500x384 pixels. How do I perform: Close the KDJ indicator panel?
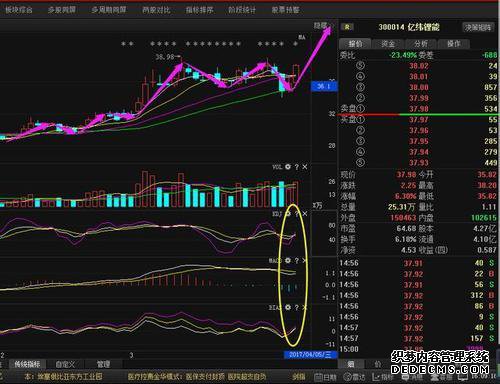pyautogui.click(x=305, y=214)
